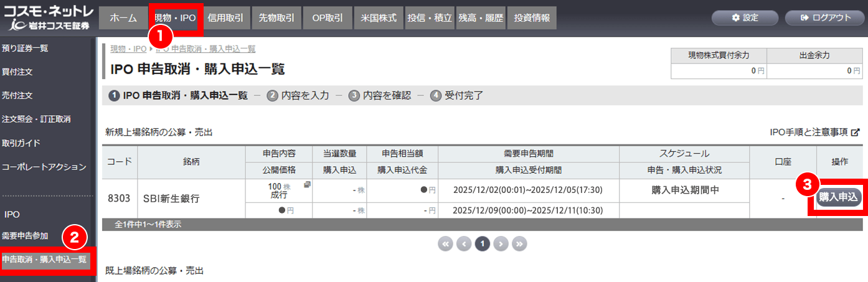The image size is (868, 282).
Task: Open the ホーム tab
Action: [x=123, y=18]
